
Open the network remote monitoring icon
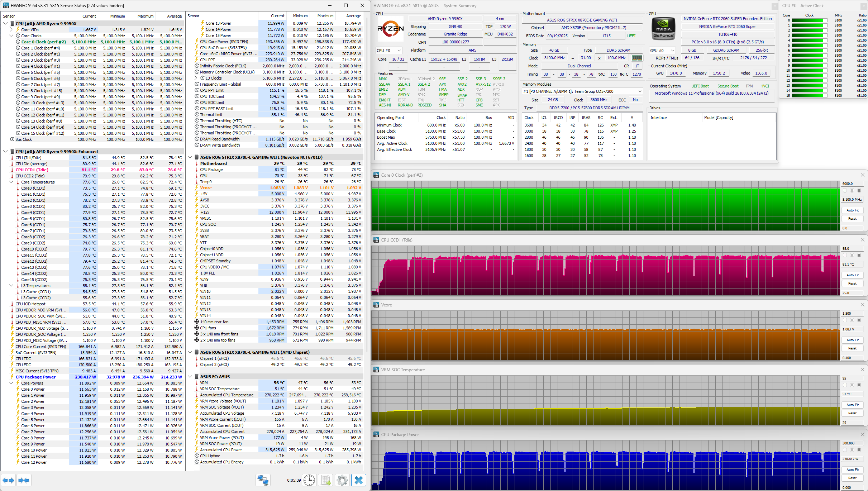pos(263,480)
